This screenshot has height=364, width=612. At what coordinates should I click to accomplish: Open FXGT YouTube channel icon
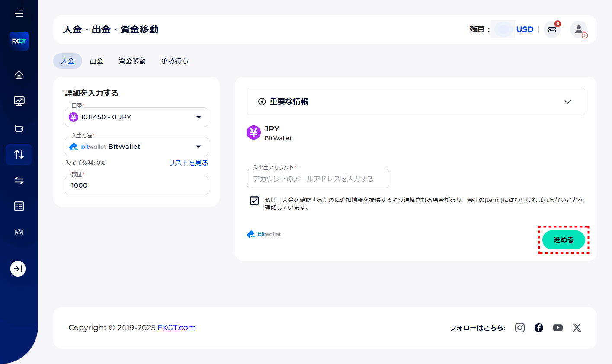coord(558,328)
